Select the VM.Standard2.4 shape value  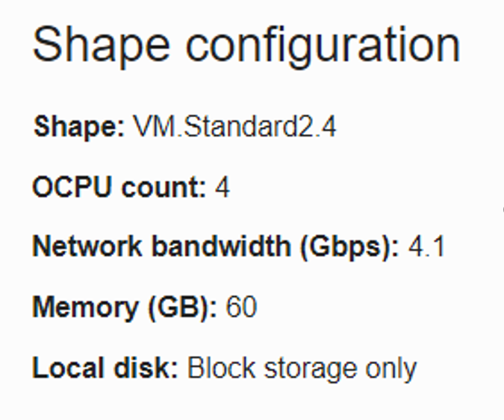[234, 127]
